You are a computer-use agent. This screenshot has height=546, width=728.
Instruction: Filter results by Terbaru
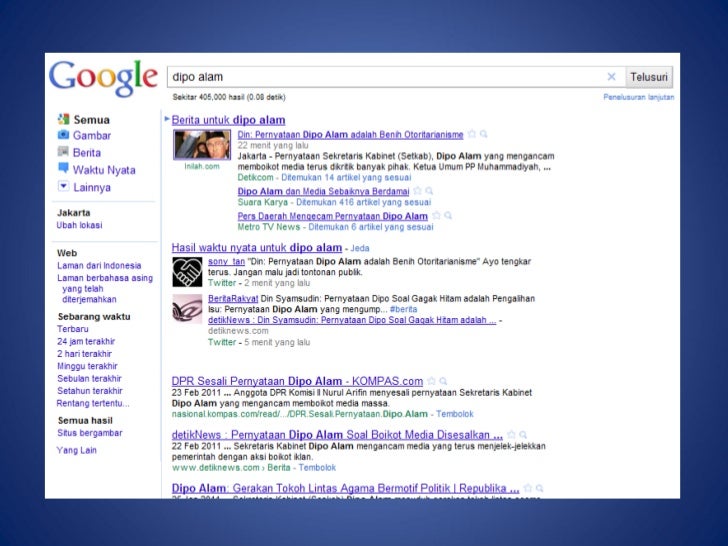pos(73,329)
